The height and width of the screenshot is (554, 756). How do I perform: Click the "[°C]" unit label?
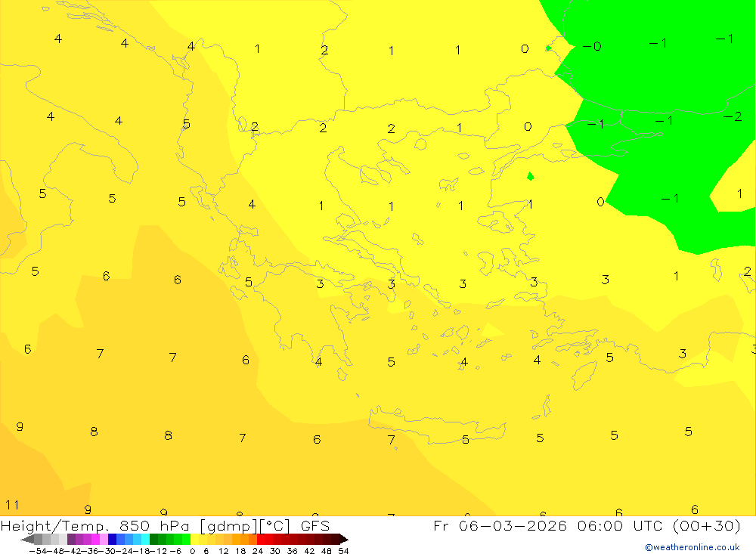(x=275, y=525)
